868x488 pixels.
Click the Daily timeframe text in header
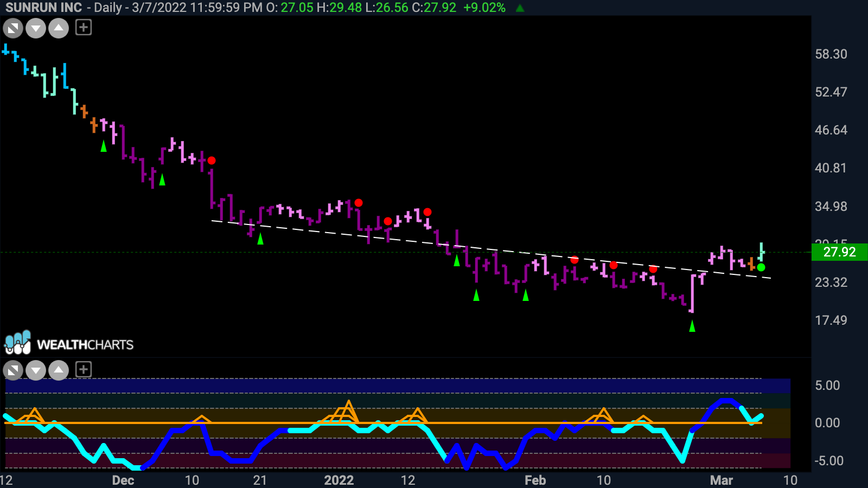tap(110, 8)
